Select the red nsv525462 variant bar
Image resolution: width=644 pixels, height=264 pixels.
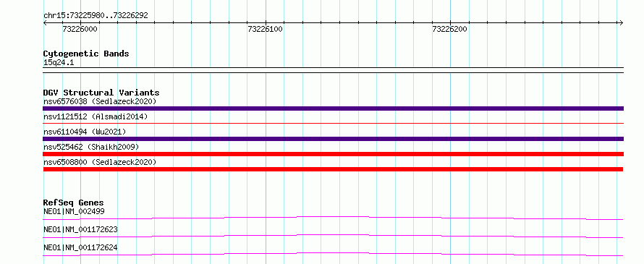coord(333,154)
